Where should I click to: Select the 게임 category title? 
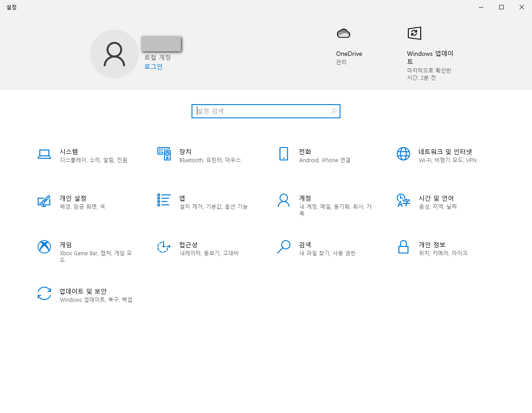click(x=66, y=245)
